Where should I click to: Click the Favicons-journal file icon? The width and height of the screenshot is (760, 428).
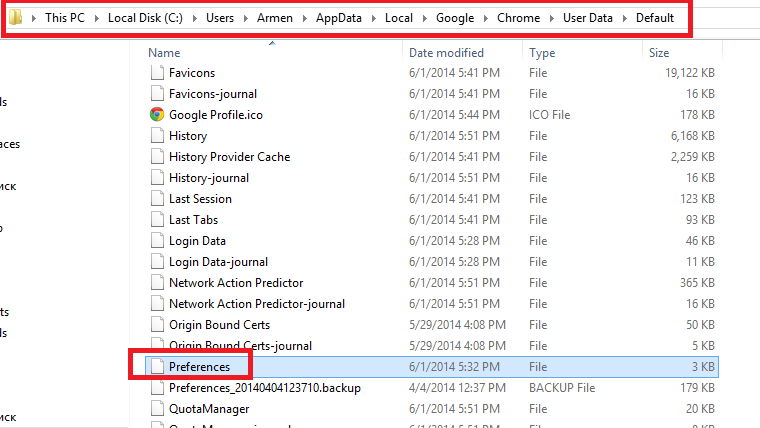[x=157, y=94]
